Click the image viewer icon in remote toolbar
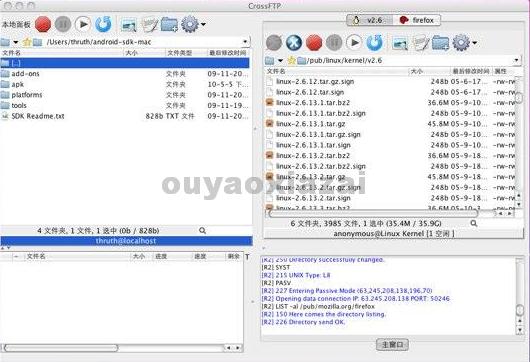530x362 pixels. tap(400, 43)
